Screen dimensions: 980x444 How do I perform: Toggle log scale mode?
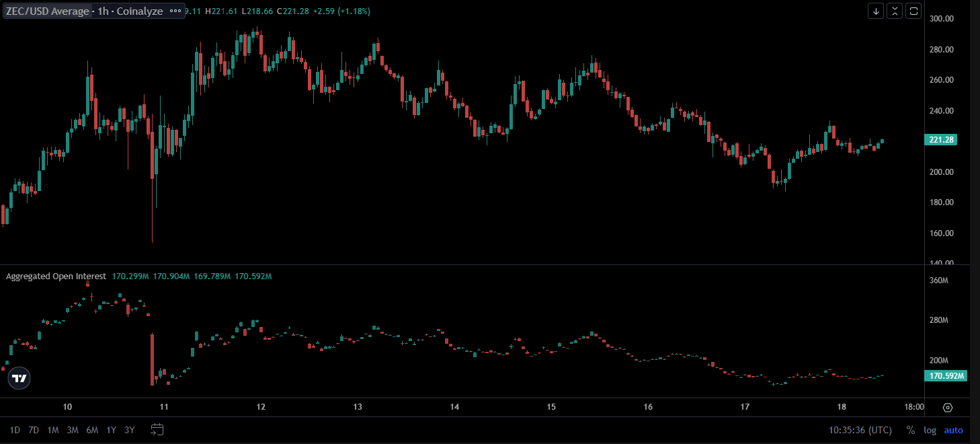930,431
